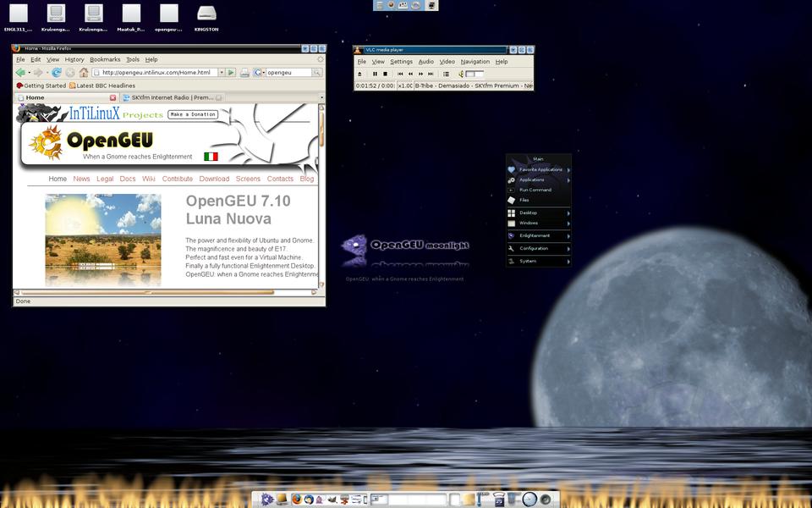812x508 pixels.
Task: Open the URL bar history dropdown
Action: (221, 73)
